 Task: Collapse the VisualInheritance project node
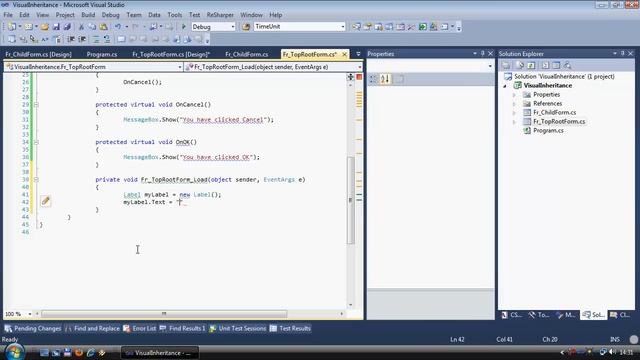pos(505,86)
